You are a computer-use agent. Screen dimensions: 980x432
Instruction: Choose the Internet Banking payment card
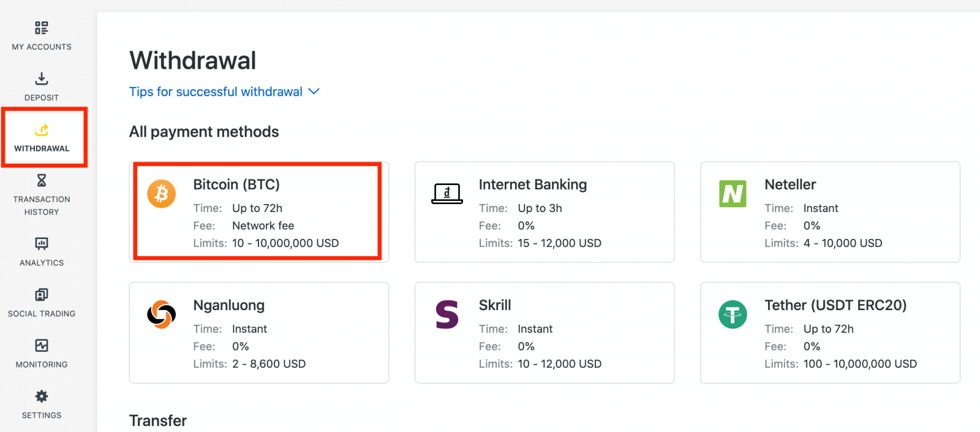coord(544,211)
